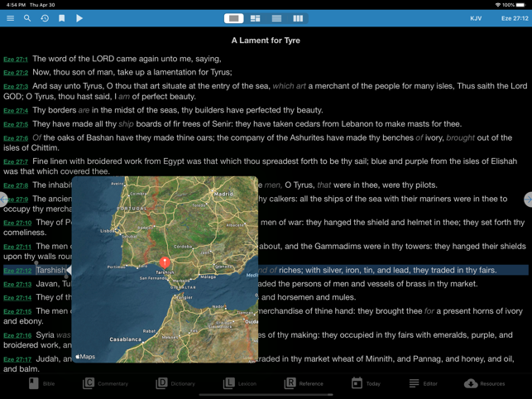Open verse link Eze 27:1
This screenshot has height=399, width=532.
[16, 60]
